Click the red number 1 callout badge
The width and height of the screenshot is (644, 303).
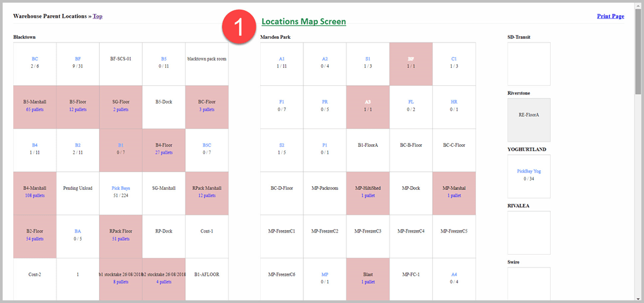click(239, 26)
